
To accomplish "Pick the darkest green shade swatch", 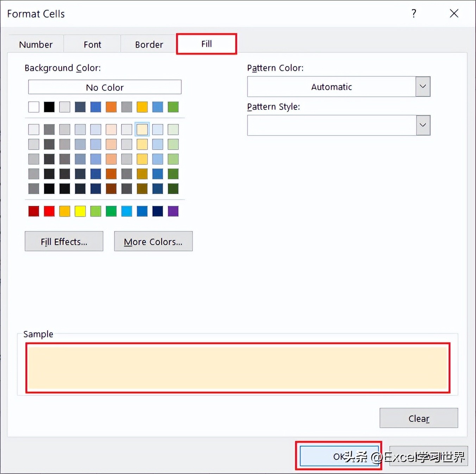I will (x=173, y=189).
